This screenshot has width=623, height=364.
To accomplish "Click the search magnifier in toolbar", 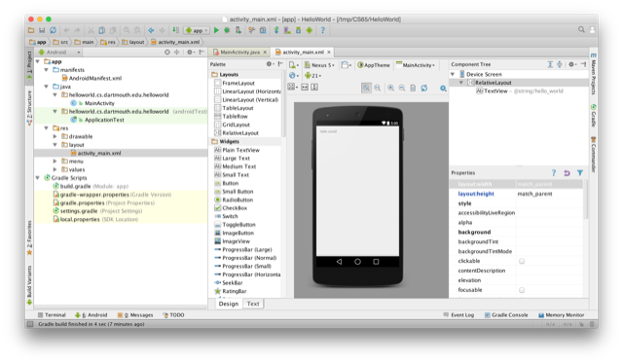I will tap(581, 29).
